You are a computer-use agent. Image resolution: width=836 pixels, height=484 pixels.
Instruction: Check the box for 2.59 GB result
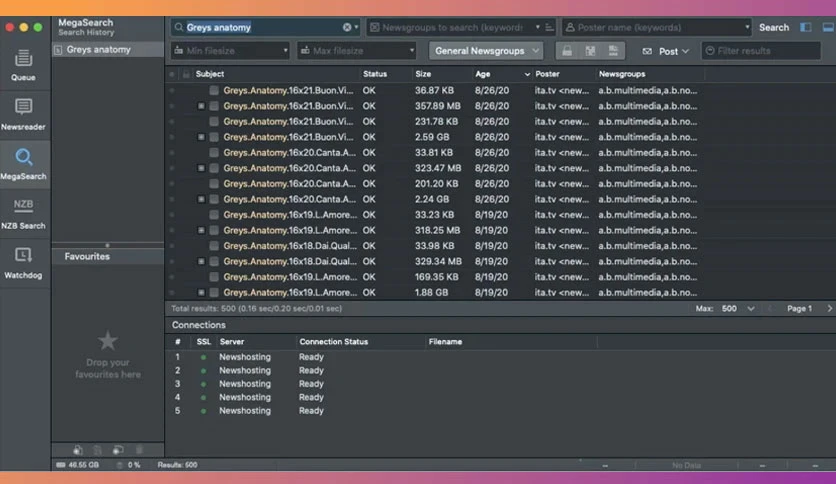214,137
